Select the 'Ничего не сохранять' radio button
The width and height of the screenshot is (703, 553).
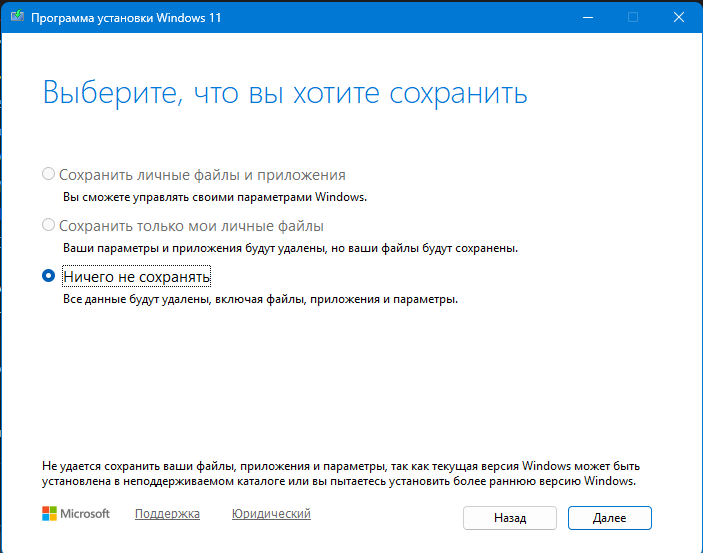(x=48, y=275)
